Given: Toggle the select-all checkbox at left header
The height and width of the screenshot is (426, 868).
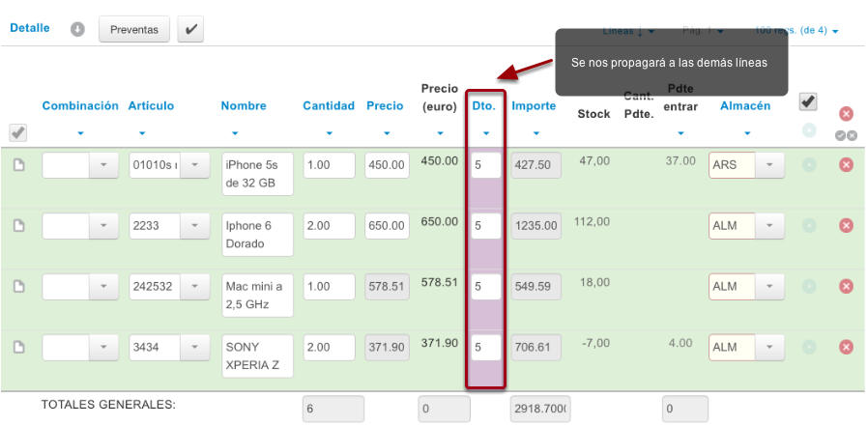Looking at the screenshot, I should [18, 132].
